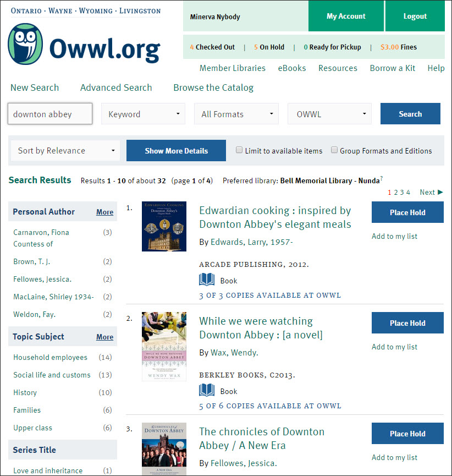View $3.00 Fines
Screen dimensions: 452x476
click(399, 47)
